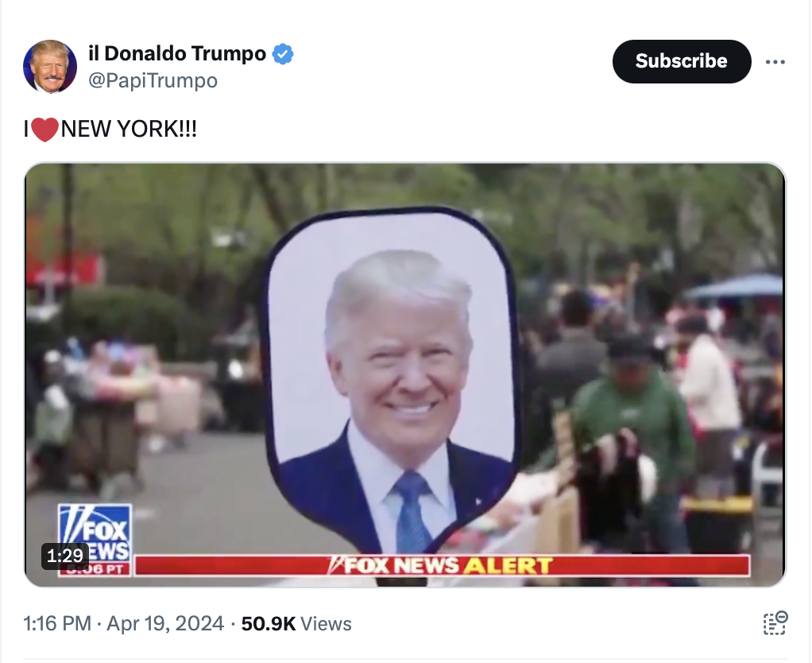Image resolution: width=812 pixels, height=663 pixels.
Task: Open the three-dot more options menu
Action: pyautogui.click(x=775, y=62)
